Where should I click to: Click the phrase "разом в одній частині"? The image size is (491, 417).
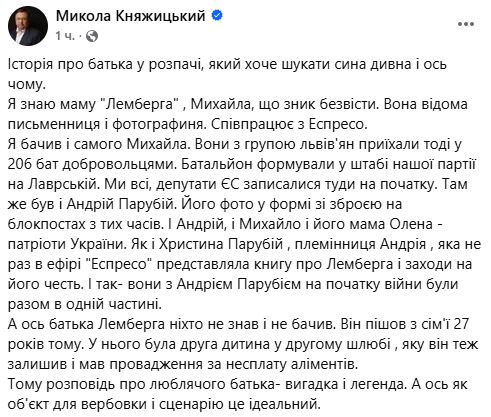85,304
